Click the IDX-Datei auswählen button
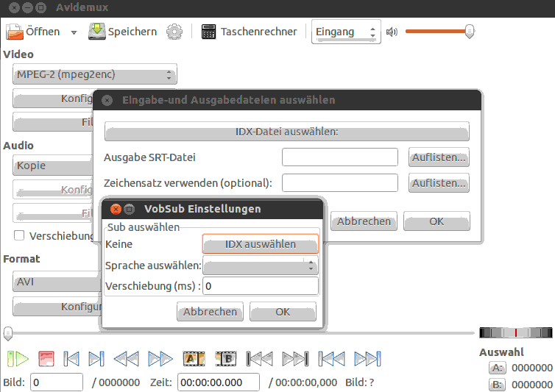 pyautogui.click(x=287, y=132)
